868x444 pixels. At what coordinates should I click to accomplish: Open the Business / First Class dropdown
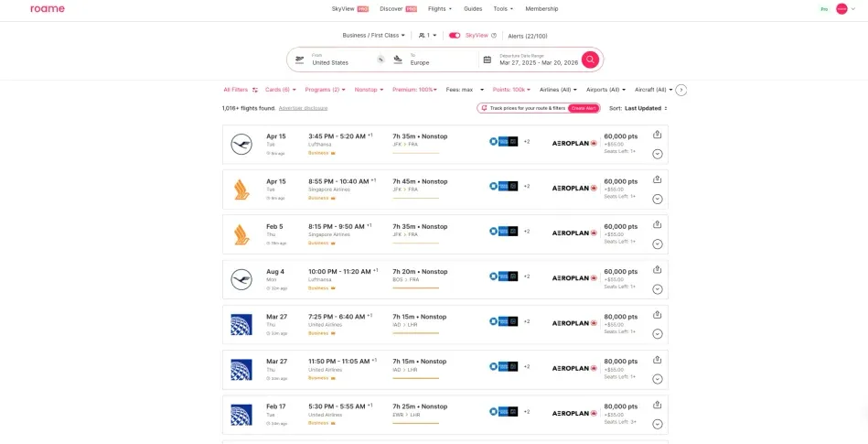pos(373,36)
